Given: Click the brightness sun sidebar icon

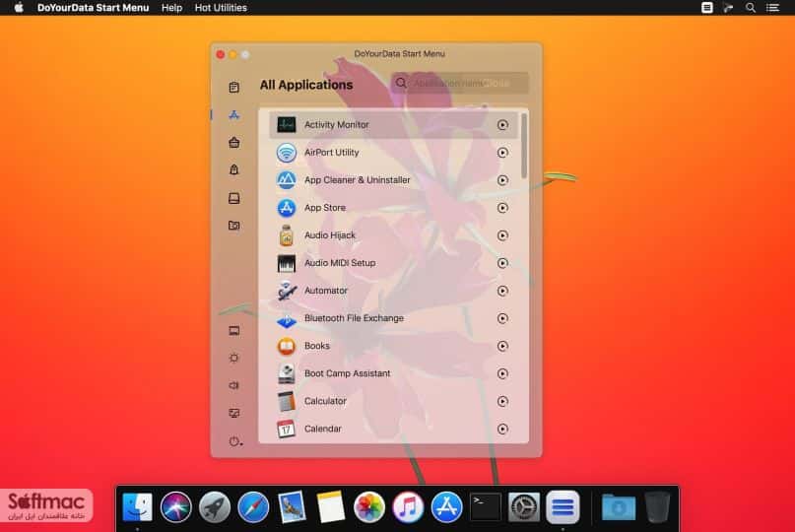Looking at the screenshot, I should tap(233, 358).
